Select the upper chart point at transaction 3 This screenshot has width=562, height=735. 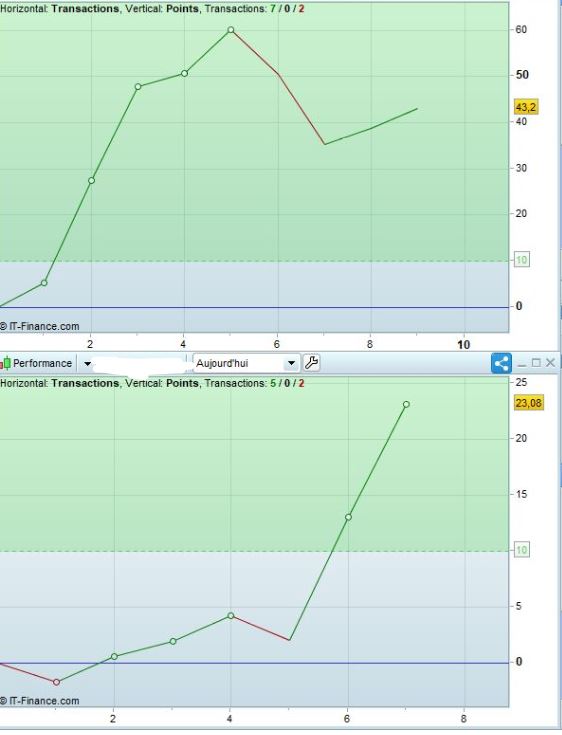[x=138, y=87]
